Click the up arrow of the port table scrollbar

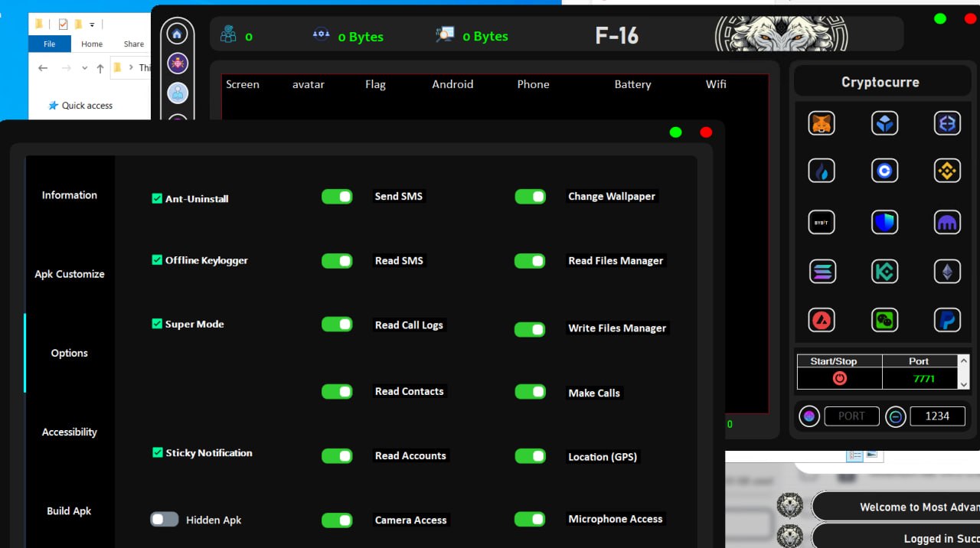962,360
